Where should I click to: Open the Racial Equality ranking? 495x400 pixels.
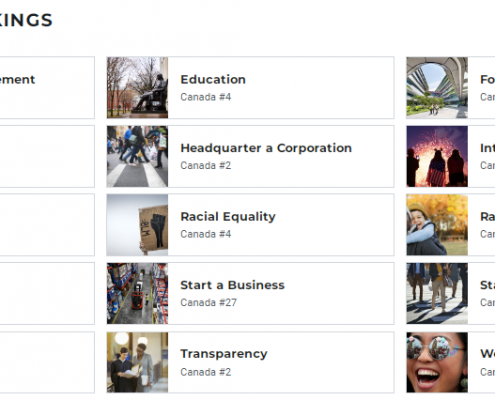[x=250, y=225]
